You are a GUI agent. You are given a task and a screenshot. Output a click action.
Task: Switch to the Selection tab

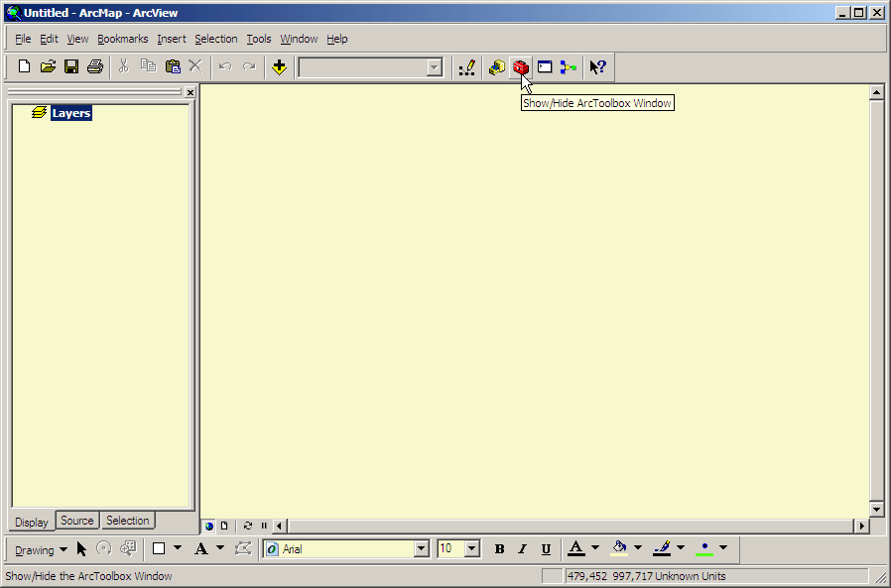[x=128, y=521]
